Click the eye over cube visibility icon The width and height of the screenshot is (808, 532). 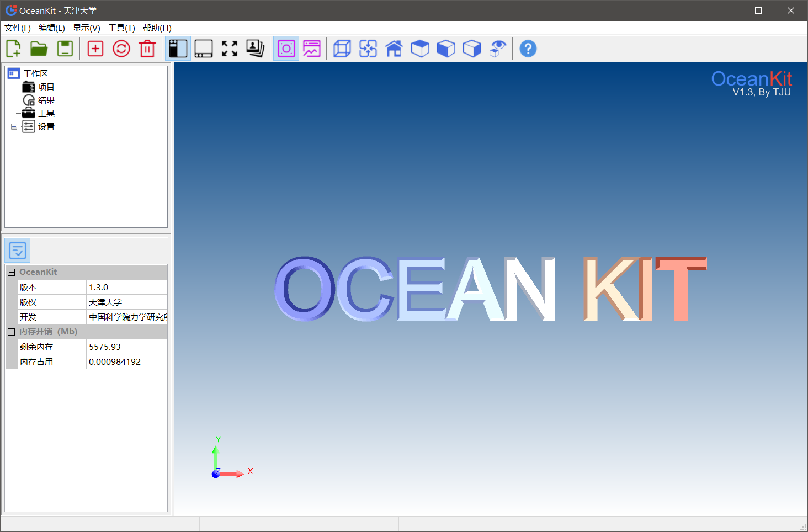point(498,49)
